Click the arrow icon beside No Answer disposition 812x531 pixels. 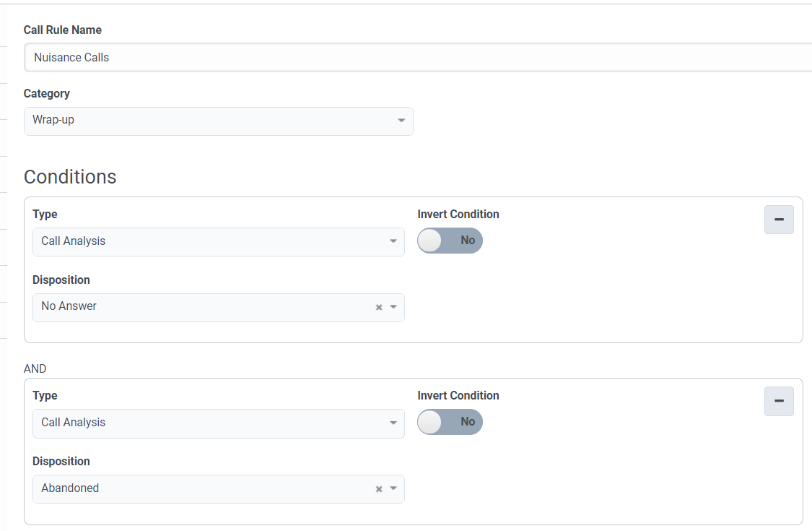pyautogui.click(x=393, y=307)
